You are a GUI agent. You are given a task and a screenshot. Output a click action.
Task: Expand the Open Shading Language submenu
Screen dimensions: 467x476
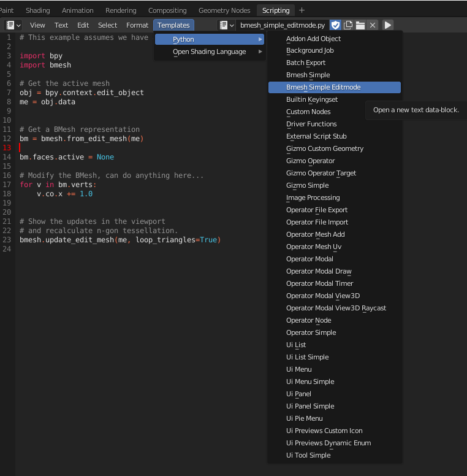[209, 52]
